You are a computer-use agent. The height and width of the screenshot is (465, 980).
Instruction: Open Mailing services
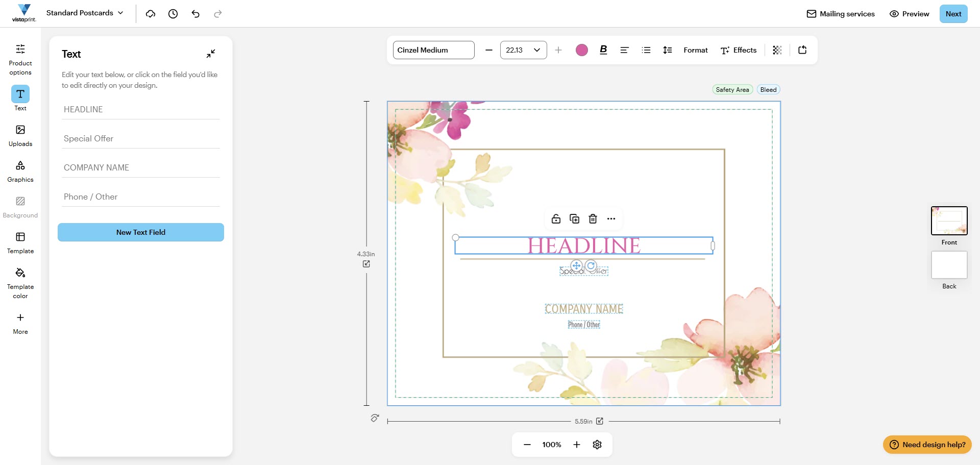pyautogui.click(x=841, y=14)
